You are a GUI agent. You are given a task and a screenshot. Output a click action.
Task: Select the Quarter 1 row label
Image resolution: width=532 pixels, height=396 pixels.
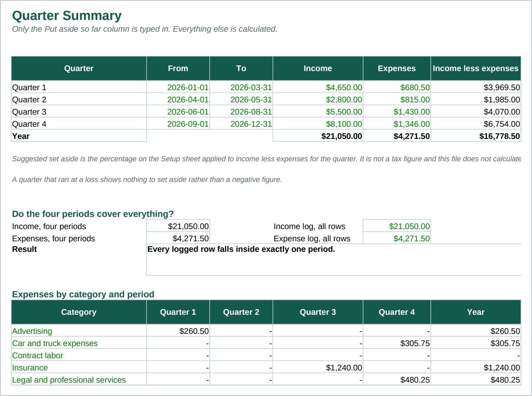click(x=79, y=87)
